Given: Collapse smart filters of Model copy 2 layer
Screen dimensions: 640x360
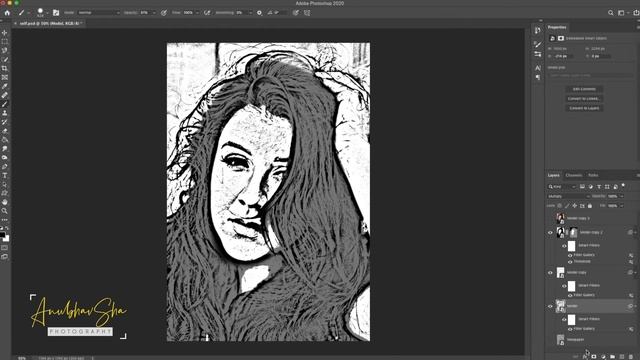Looking at the screenshot, I should point(635,232).
